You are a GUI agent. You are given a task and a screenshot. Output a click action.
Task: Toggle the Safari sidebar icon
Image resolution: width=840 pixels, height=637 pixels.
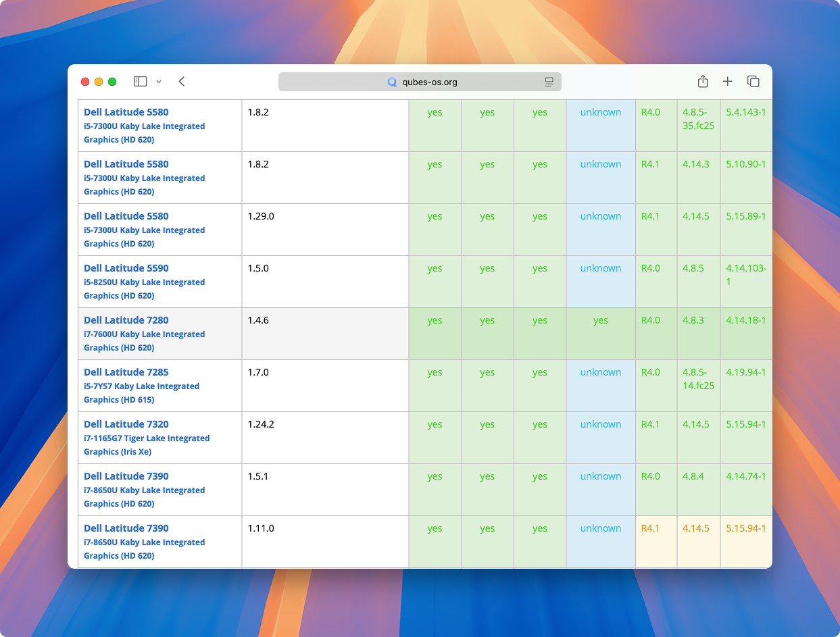tap(140, 82)
